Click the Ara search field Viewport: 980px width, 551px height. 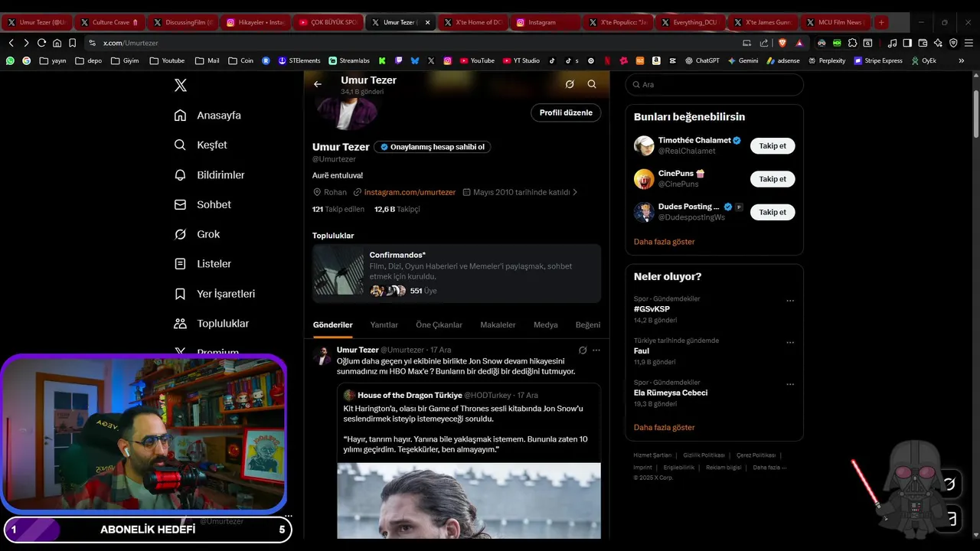coord(714,85)
